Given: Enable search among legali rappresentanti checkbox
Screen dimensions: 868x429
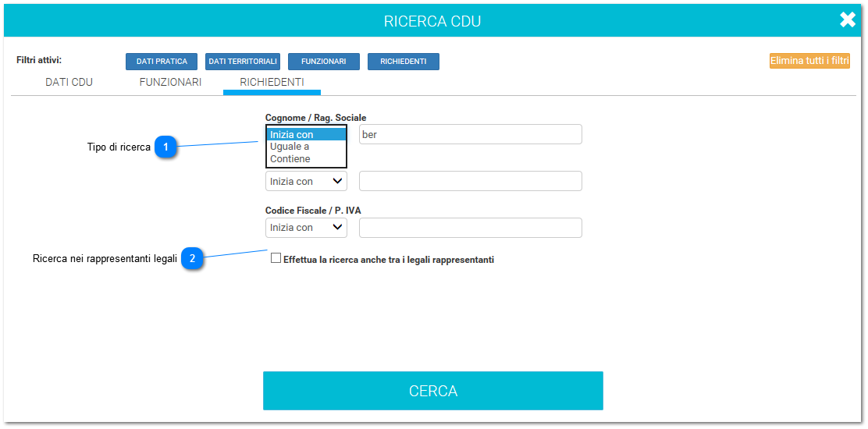Looking at the screenshot, I should 276,258.
